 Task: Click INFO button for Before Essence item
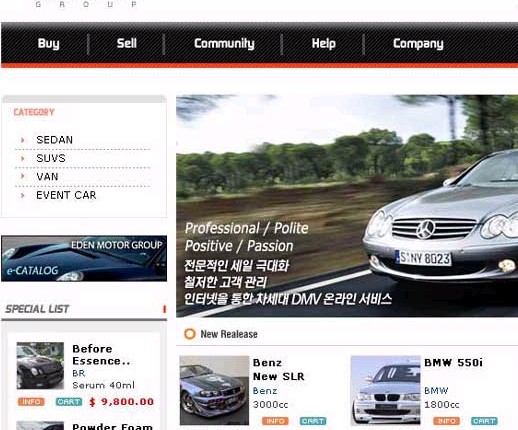[31, 402]
